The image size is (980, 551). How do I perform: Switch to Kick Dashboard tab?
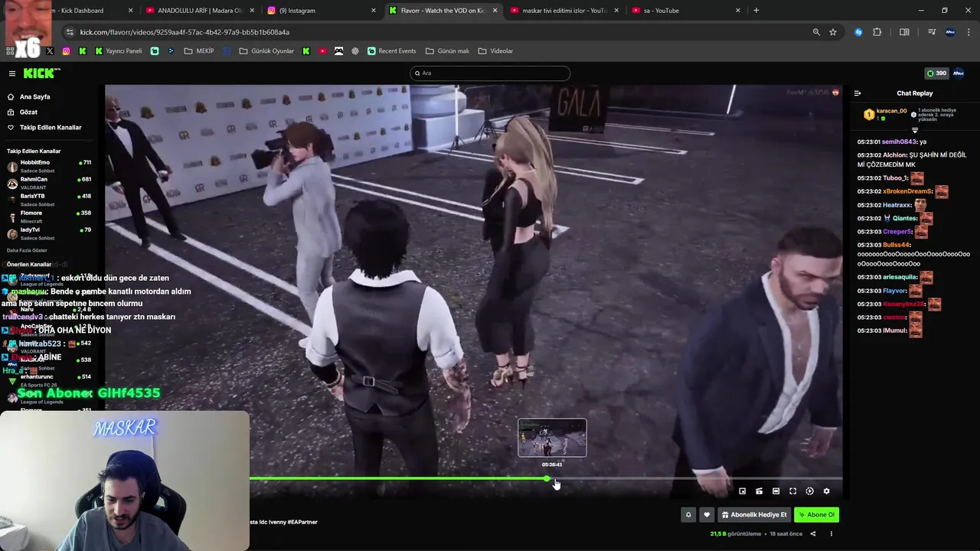pos(79,11)
